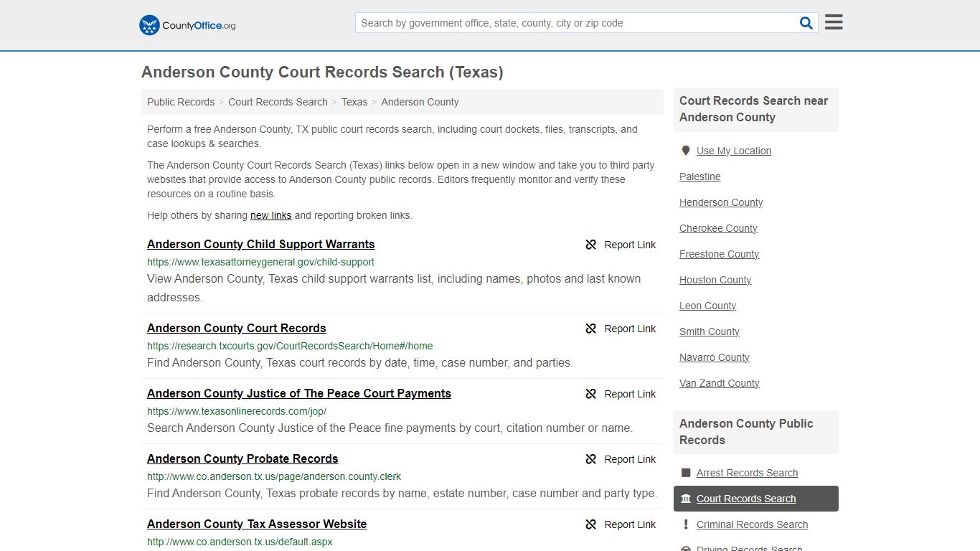Open Van Zandt County link
980x551 pixels.
pos(720,383)
